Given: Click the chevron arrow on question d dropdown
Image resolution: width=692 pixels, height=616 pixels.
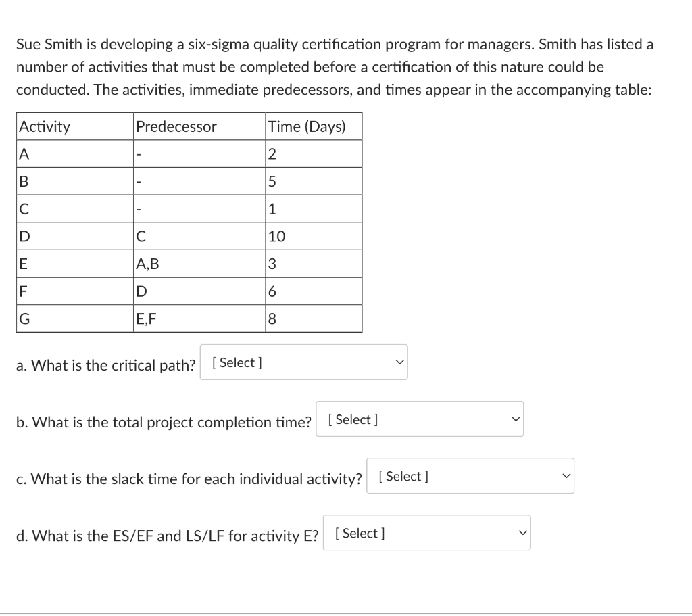Looking at the screenshot, I should click(x=522, y=533).
